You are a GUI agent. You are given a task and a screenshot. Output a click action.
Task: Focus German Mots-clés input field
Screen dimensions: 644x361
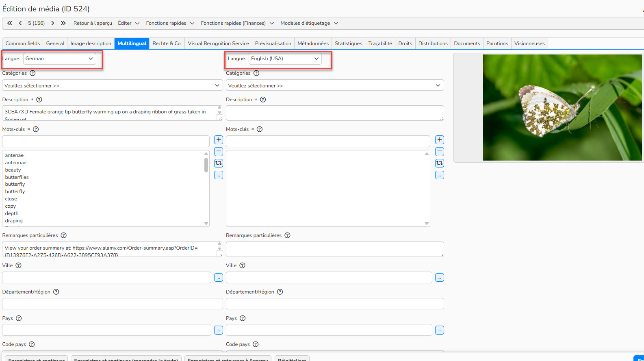106,141
